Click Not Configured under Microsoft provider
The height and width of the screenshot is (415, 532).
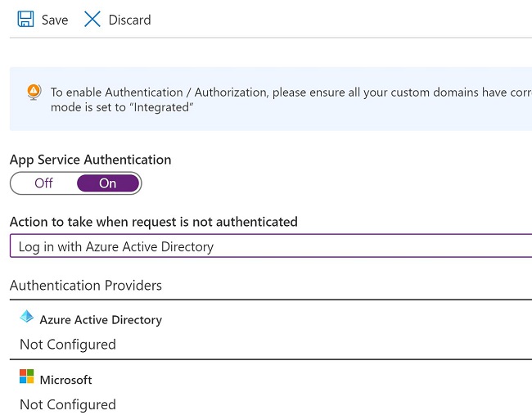point(68,404)
